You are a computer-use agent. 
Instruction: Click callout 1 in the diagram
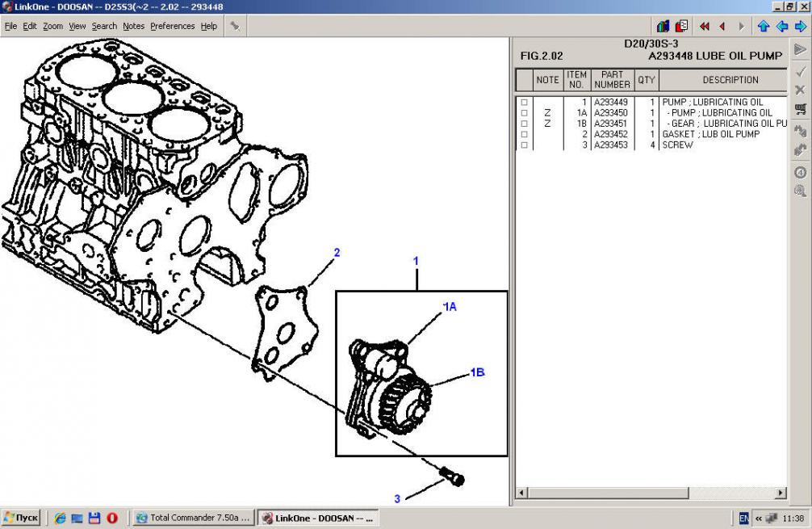point(416,261)
